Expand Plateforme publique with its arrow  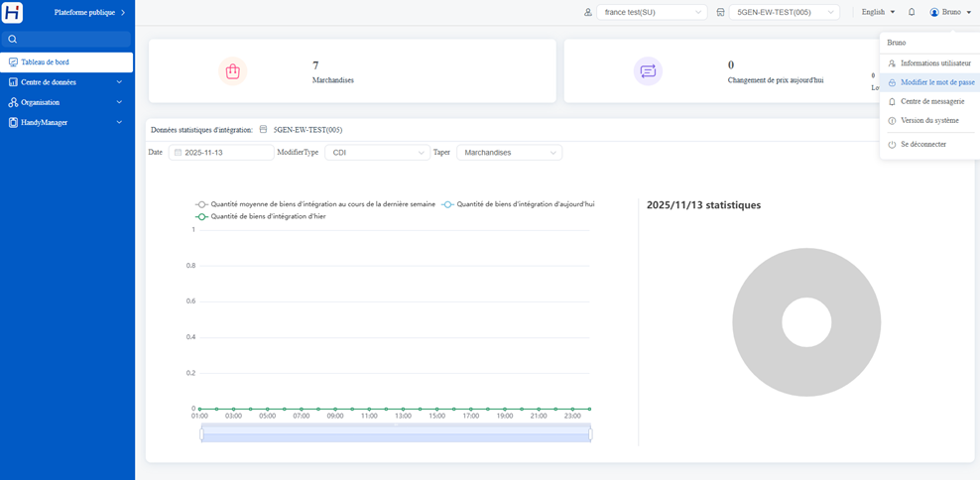pyautogui.click(x=123, y=12)
